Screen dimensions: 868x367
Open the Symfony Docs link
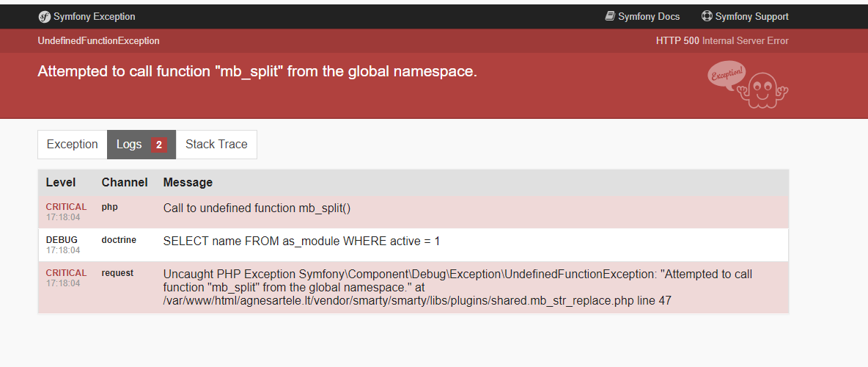point(642,17)
